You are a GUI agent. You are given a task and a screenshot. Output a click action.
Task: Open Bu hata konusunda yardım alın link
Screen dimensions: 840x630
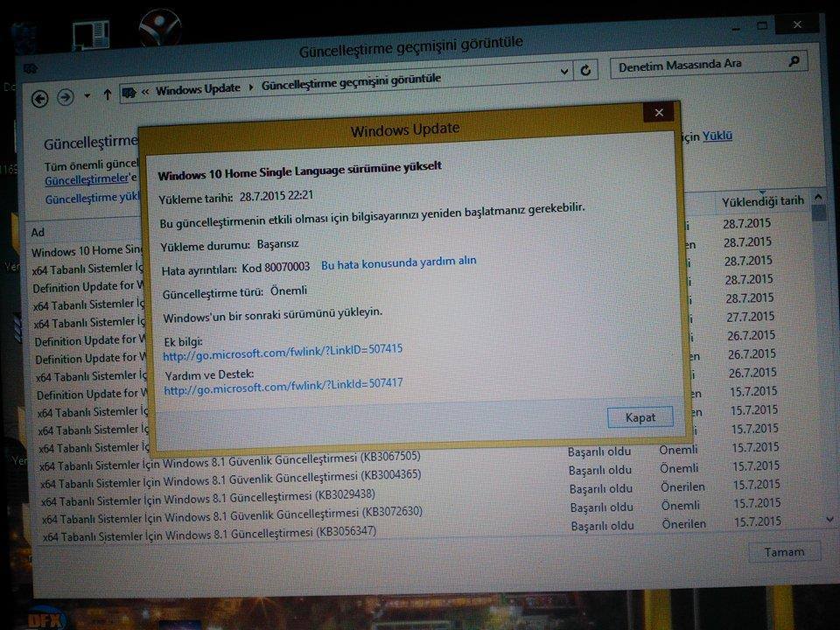399,262
